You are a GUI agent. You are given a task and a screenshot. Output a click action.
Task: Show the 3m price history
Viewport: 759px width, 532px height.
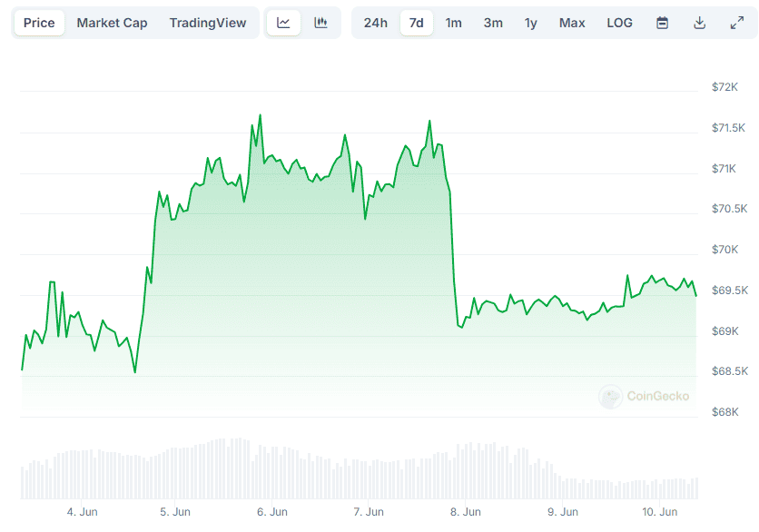click(x=493, y=23)
